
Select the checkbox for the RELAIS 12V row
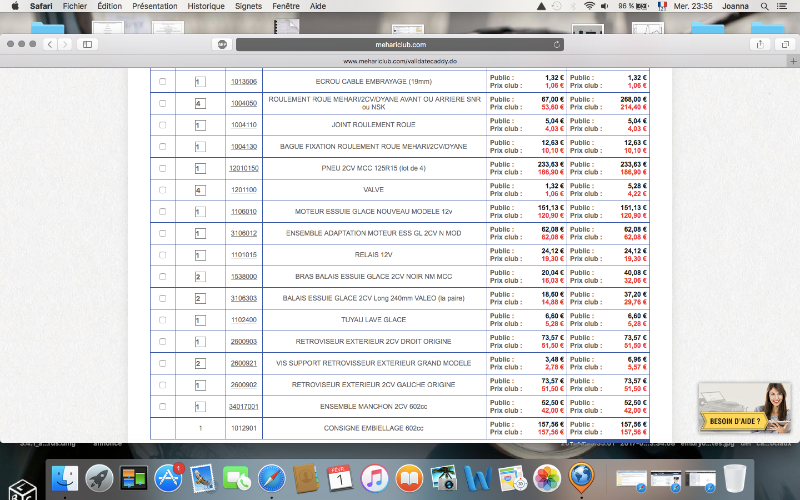[163, 254]
